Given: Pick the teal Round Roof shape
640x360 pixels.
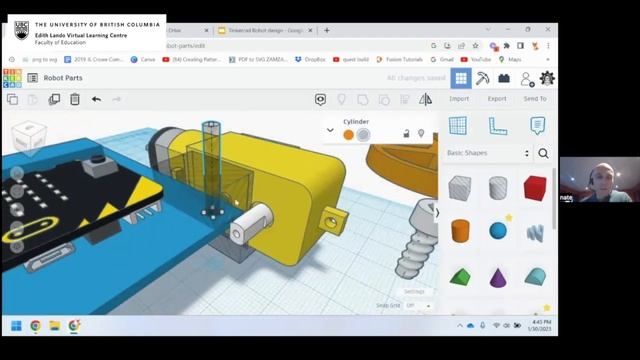Looking at the screenshot, I should 536,277.
